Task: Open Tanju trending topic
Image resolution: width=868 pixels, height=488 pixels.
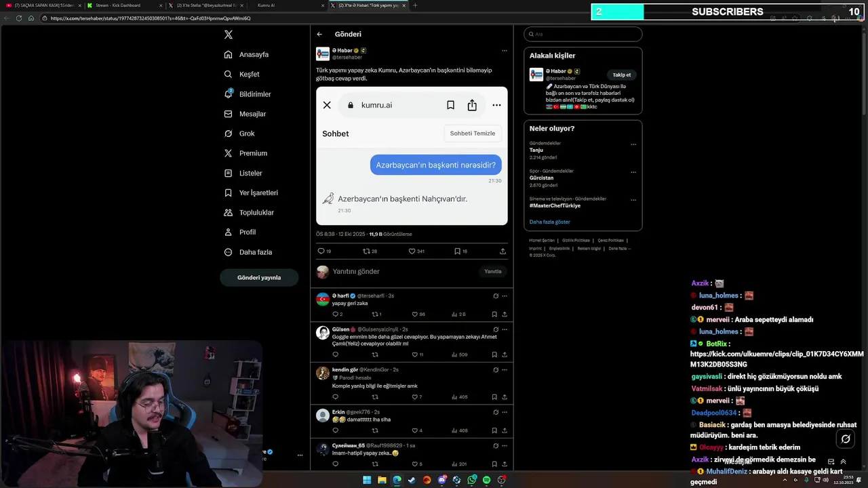Action: (536, 150)
